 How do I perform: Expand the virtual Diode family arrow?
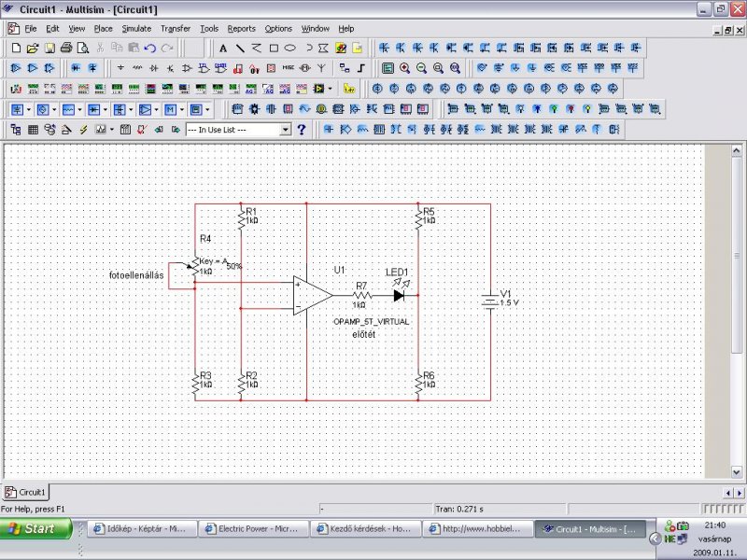point(106,109)
